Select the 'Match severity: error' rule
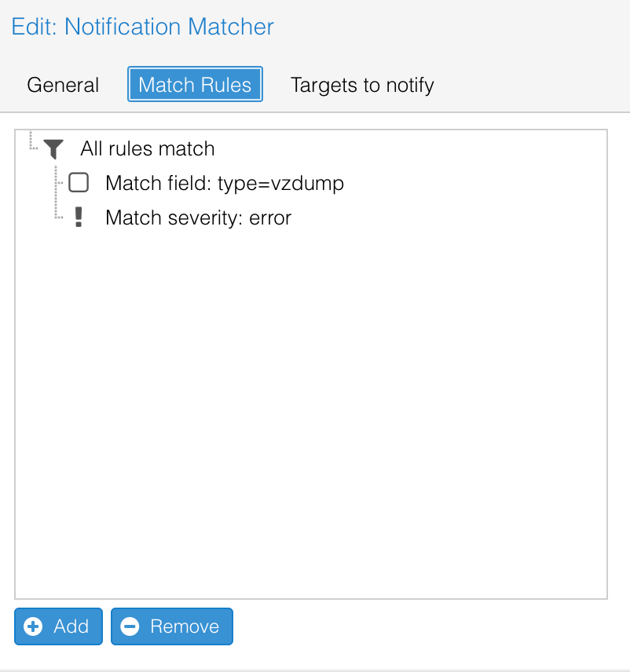This screenshot has width=630, height=672. click(x=197, y=217)
